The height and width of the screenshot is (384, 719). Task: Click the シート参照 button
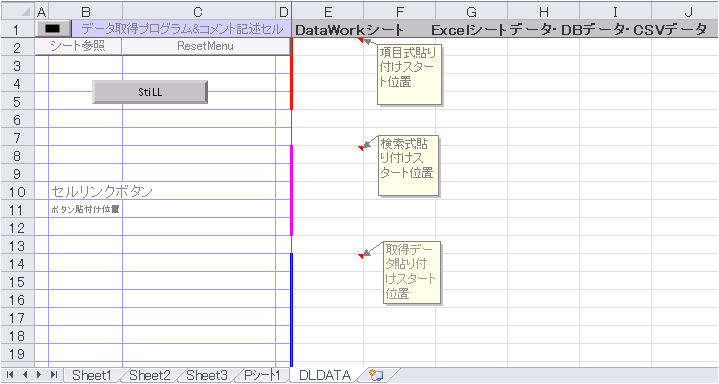point(78,46)
